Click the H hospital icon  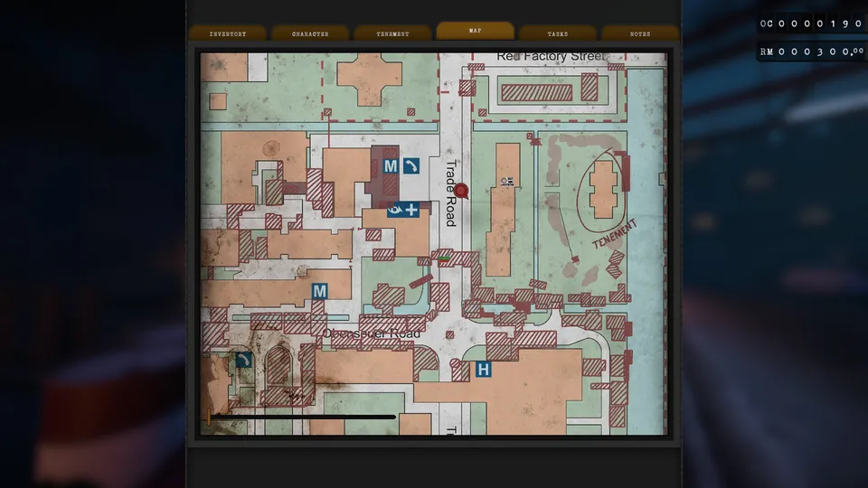click(483, 369)
